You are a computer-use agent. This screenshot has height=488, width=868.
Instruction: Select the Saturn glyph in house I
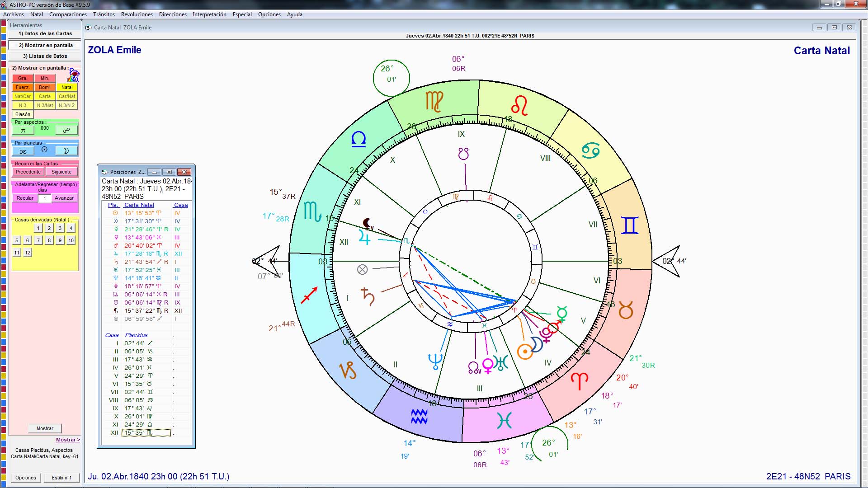(368, 296)
